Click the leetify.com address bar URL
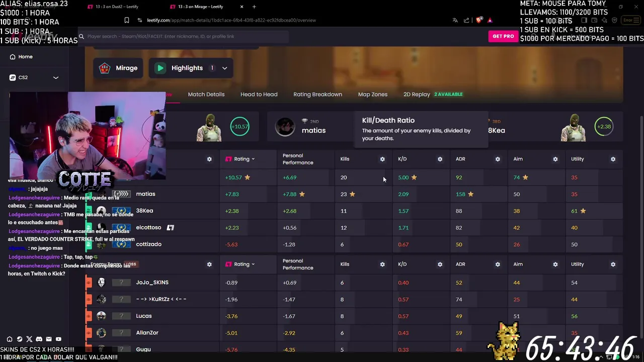 (231, 20)
